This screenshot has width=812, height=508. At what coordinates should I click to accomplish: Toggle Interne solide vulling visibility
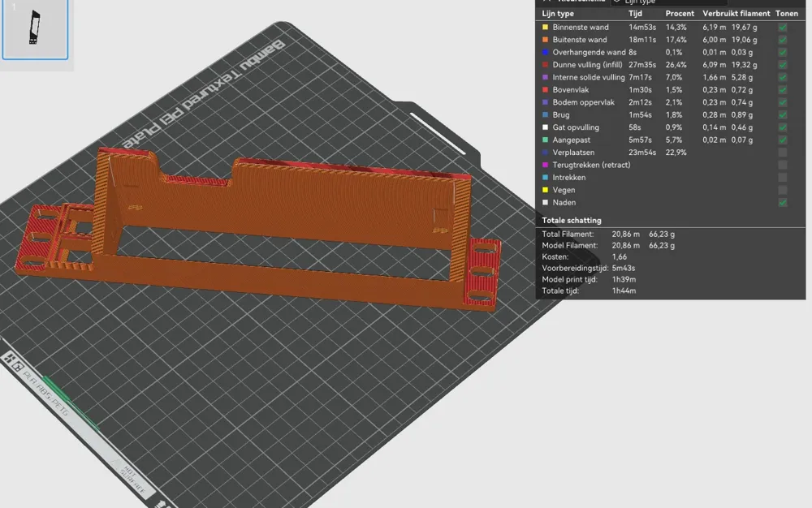point(783,77)
